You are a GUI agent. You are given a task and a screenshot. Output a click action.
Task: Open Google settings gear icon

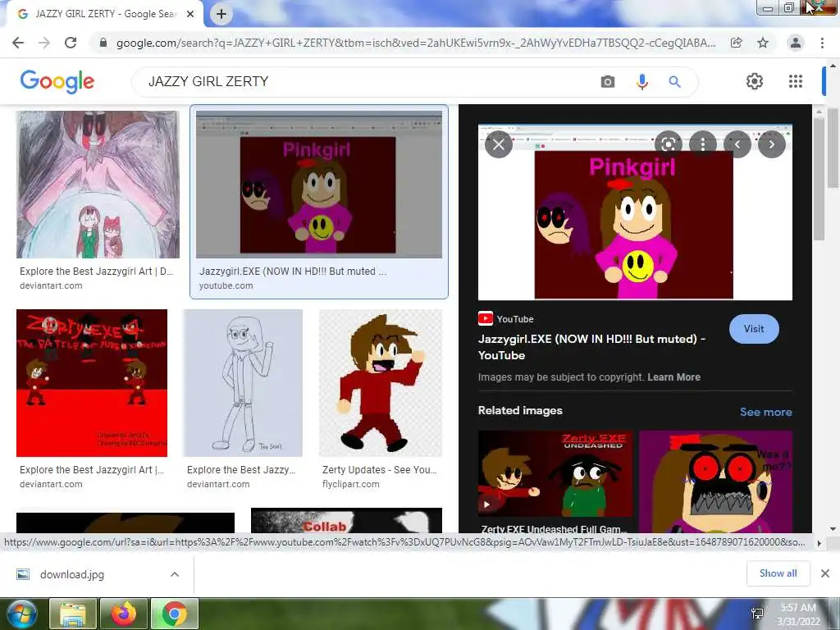click(x=755, y=81)
